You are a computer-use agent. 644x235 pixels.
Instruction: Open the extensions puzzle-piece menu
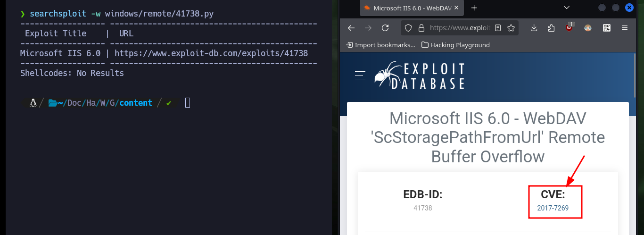click(x=551, y=28)
